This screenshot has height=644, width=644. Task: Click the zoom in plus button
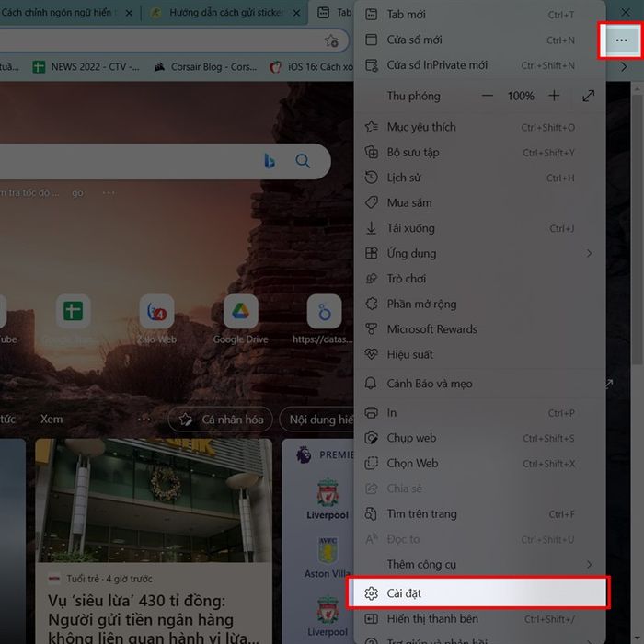tap(554, 96)
